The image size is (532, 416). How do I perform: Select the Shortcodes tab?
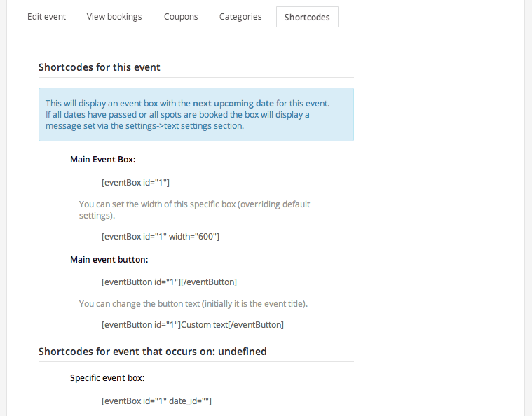[x=307, y=17]
